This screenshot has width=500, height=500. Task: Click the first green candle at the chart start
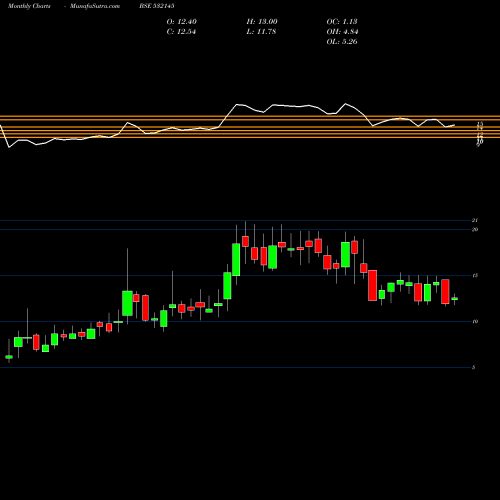pyautogui.click(x=9, y=357)
